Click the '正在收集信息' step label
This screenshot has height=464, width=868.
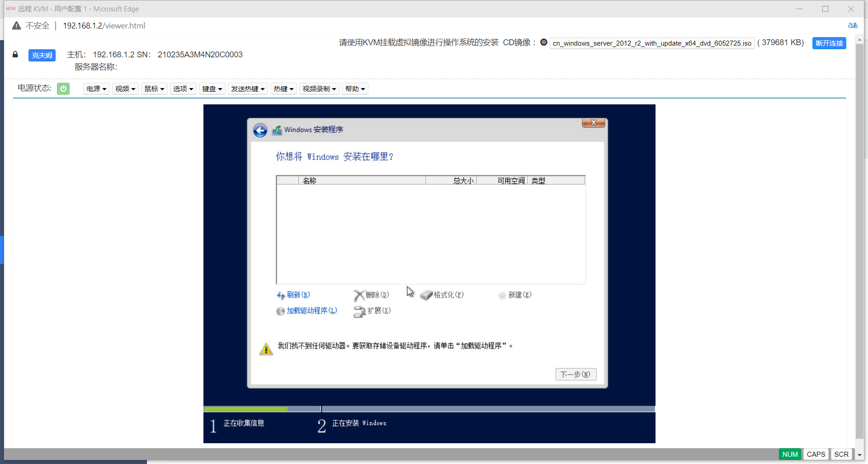pyautogui.click(x=244, y=423)
